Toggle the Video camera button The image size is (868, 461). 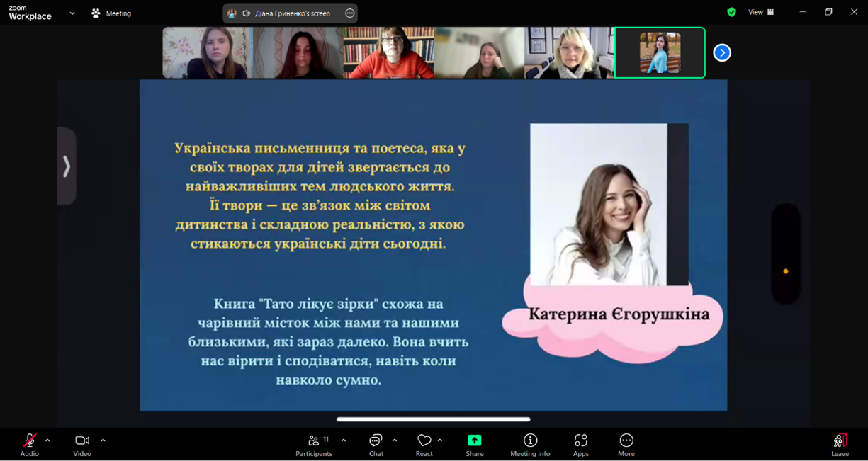point(82,445)
